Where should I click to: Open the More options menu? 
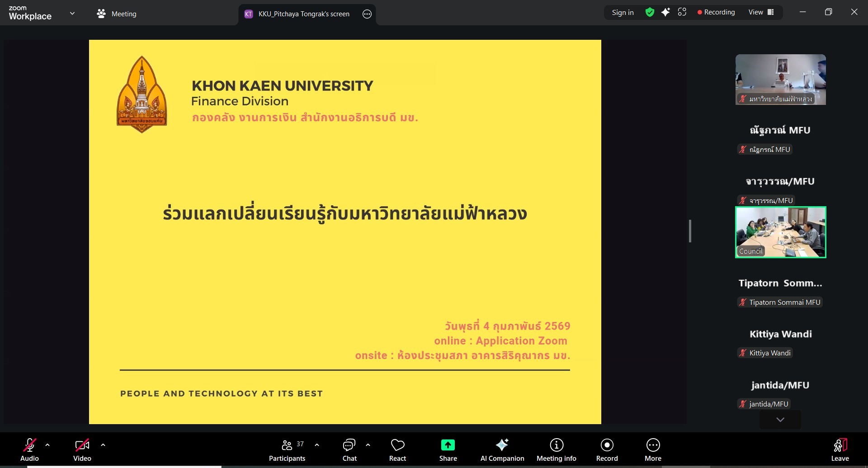point(653,450)
